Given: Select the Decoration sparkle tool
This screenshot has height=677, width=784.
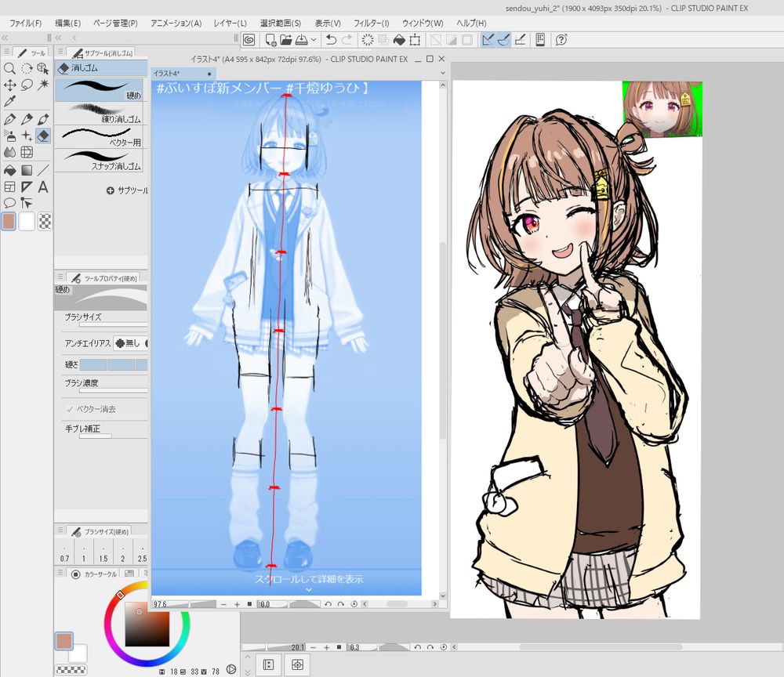Looking at the screenshot, I should (27, 136).
